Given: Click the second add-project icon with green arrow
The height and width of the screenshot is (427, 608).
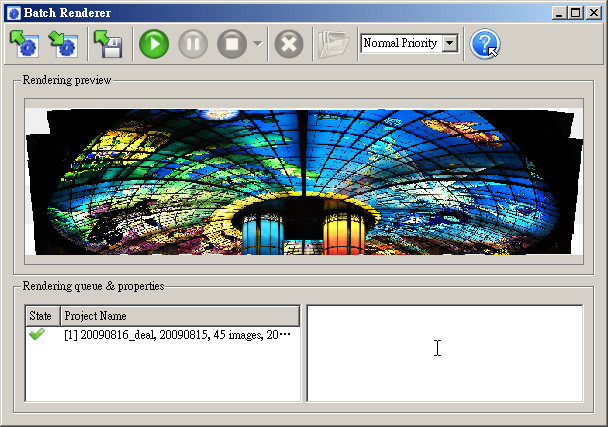Looking at the screenshot, I should (x=63, y=44).
